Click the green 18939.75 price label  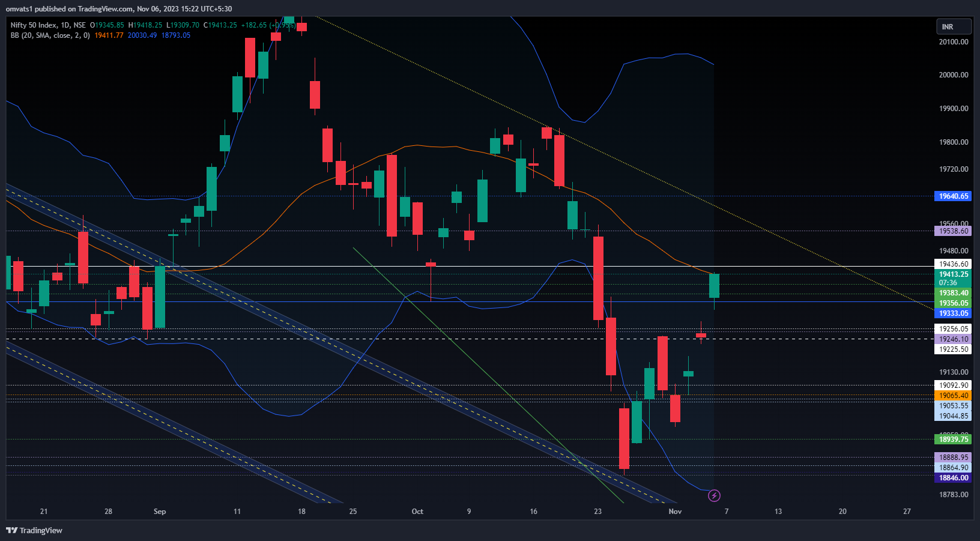click(x=953, y=440)
